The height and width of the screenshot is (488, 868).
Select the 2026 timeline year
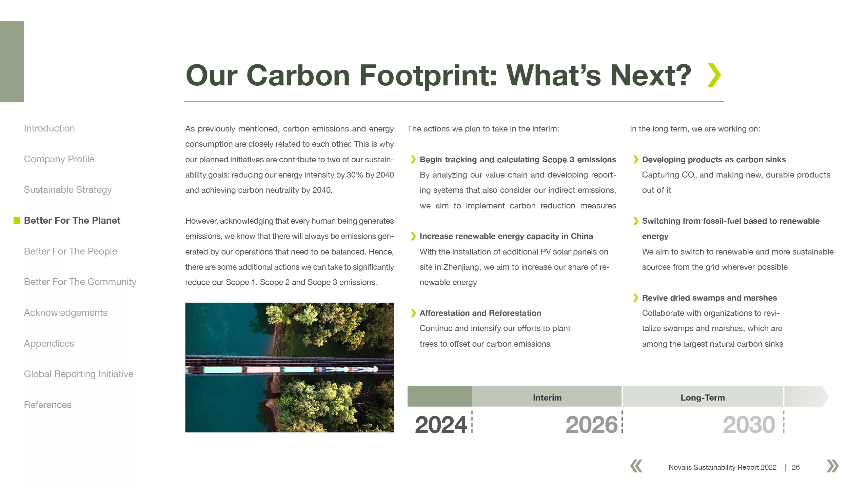point(592,424)
